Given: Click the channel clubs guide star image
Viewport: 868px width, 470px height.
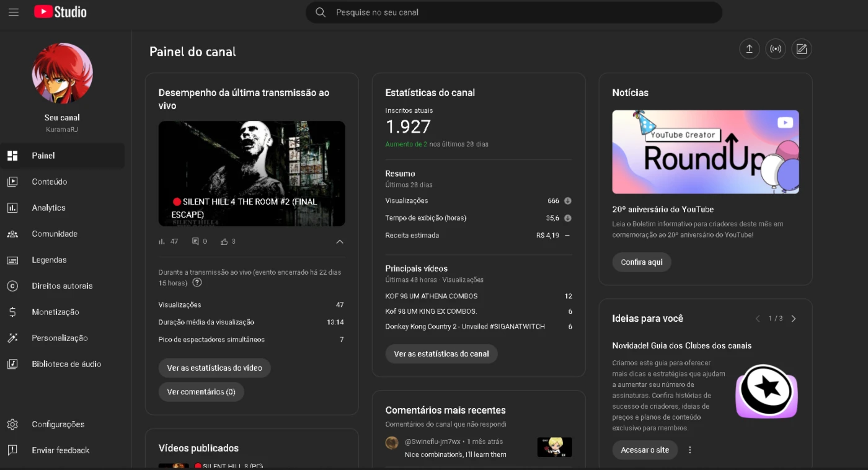Looking at the screenshot, I should [x=766, y=392].
